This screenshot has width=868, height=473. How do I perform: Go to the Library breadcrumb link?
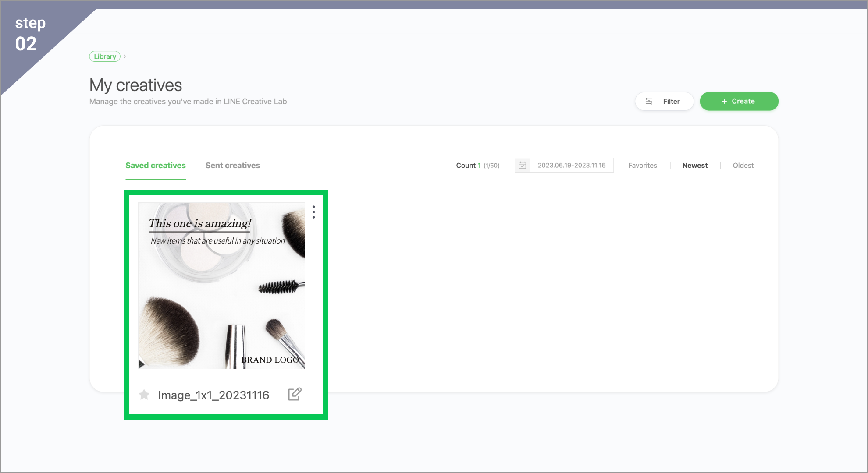[x=105, y=56]
